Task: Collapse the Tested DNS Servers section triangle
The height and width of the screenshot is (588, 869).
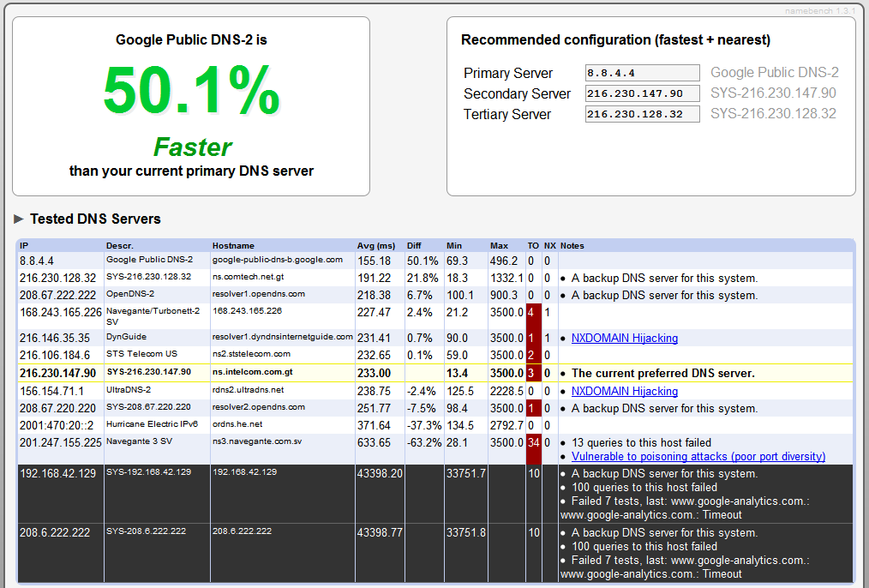Action: [x=19, y=219]
